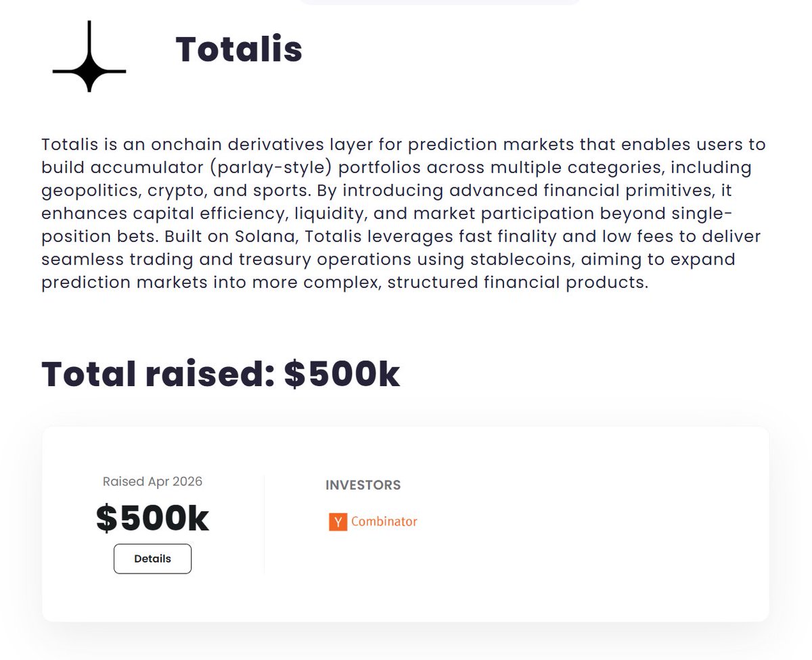
Task: Click the rounded pill bar at page top
Action: (440, 2)
